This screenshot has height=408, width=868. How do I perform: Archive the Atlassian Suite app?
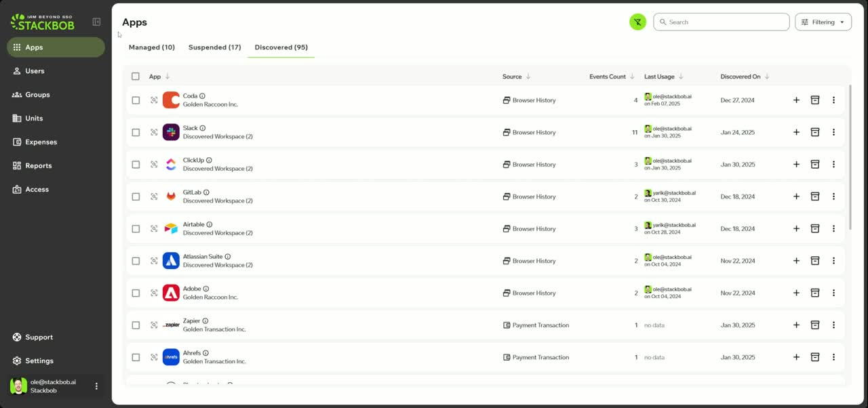pyautogui.click(x=815, y=261)
